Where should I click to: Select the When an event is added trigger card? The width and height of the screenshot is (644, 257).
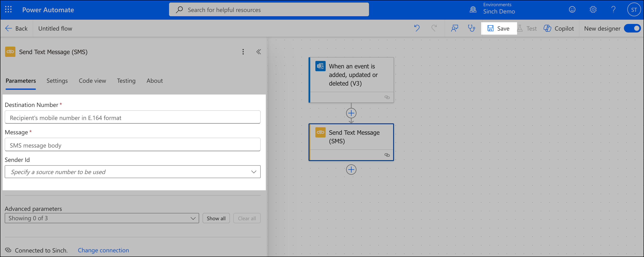point(351,80)
